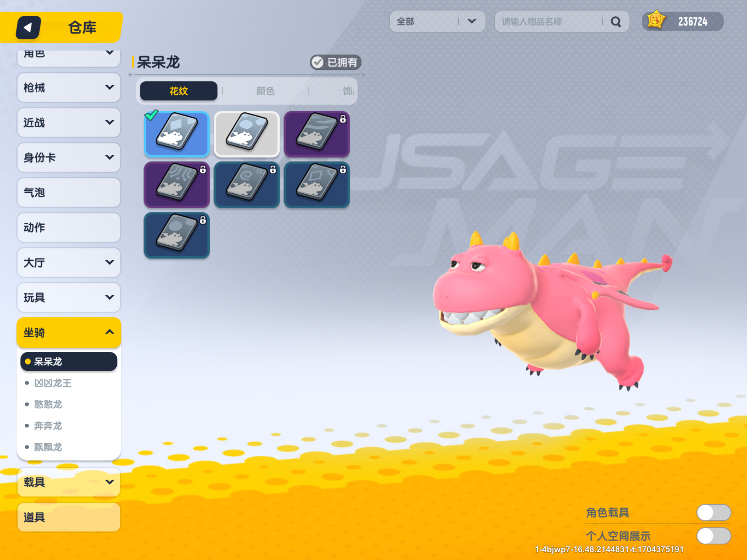This screenshot has height=560, width=747.
Task: Select the locked navy circle pattern card
Action: point(177,236)
